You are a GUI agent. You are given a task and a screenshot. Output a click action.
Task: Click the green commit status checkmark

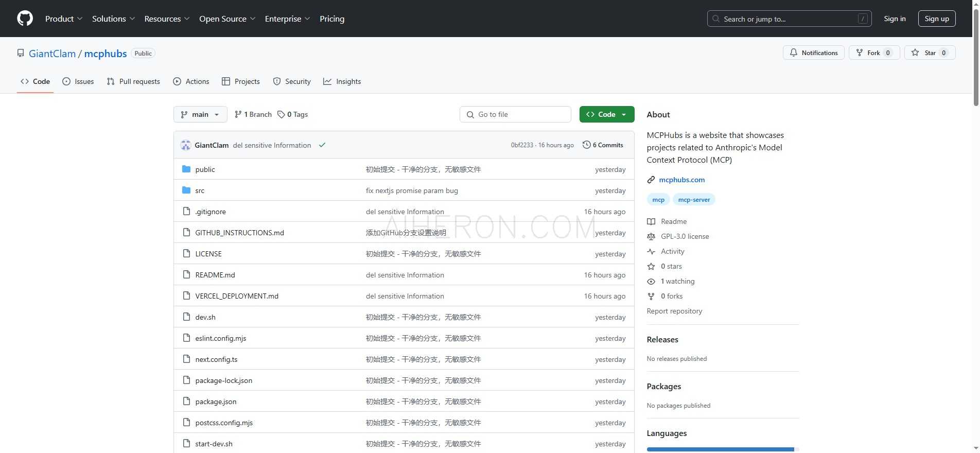pos(322,145)
